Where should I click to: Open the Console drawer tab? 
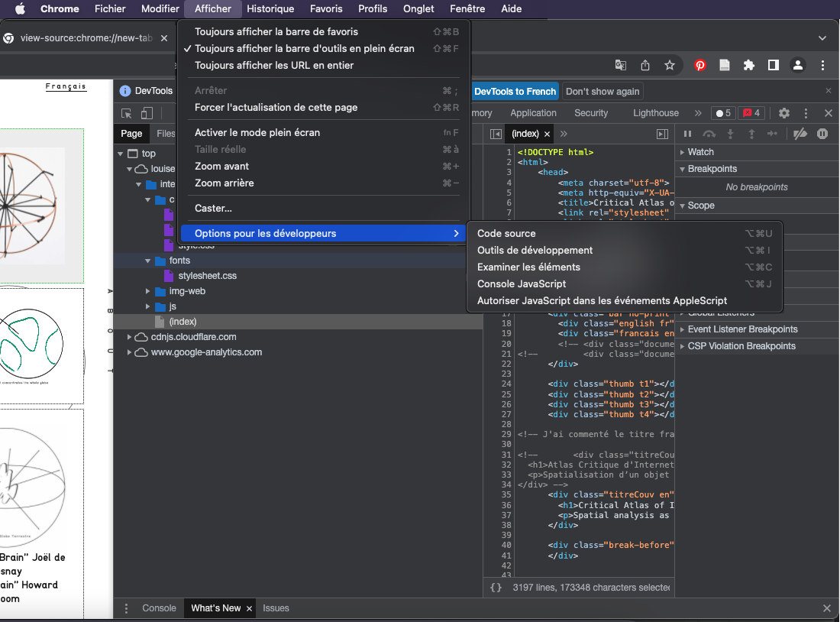click(x=159, y=608)
